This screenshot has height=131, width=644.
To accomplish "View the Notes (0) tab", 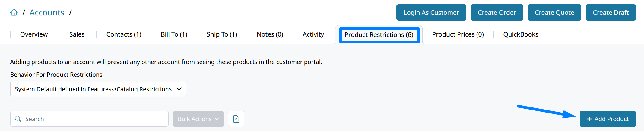I will [x=270, y=34].
